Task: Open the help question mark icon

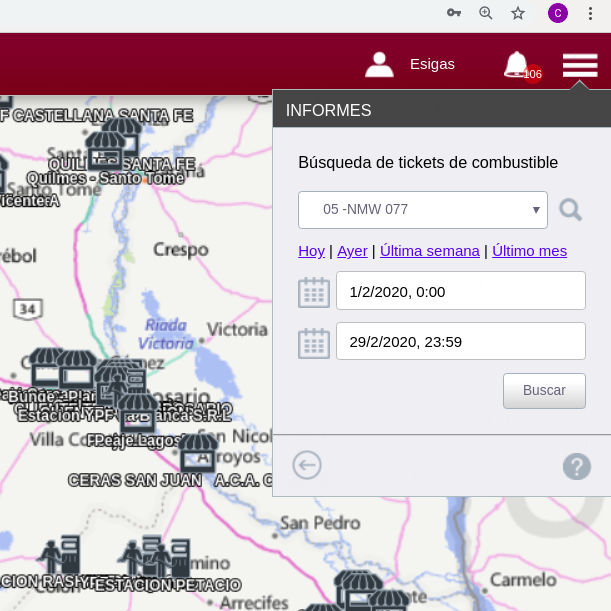Action: tap(577, 466)
